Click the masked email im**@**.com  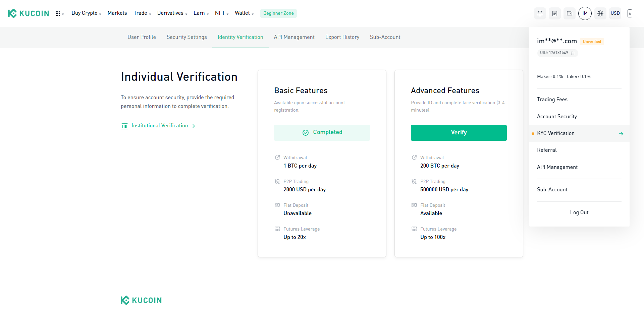click(x=557, y=41)
